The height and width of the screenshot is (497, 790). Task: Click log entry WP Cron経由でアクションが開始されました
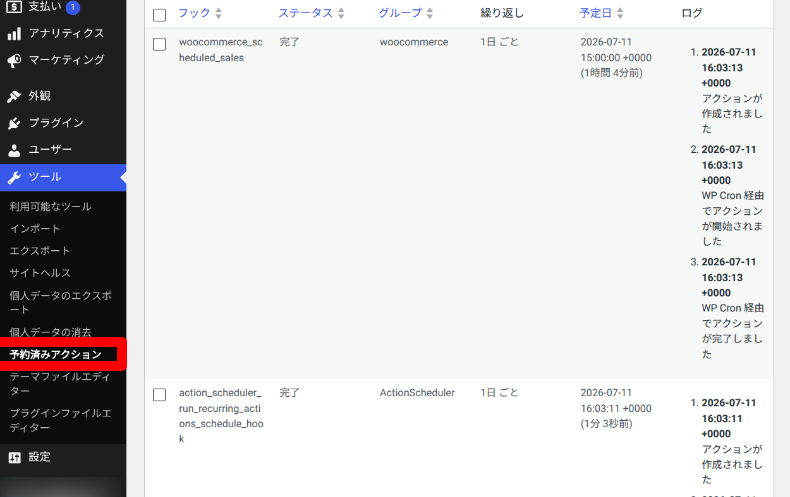[x=733, y=218]
